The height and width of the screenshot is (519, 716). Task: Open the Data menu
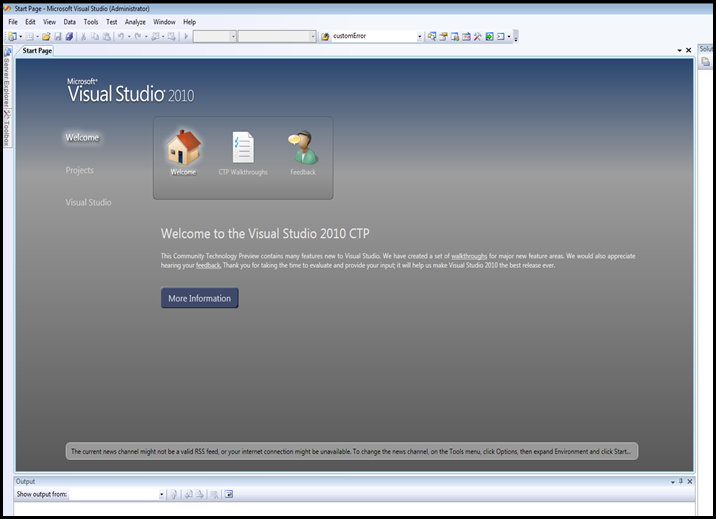point(69,22)
